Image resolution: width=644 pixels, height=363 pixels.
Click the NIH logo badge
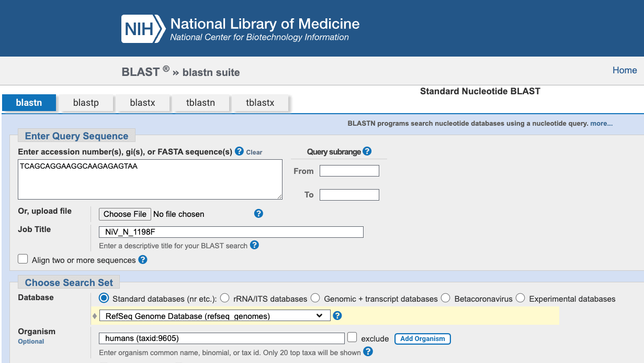pos(143,29)
